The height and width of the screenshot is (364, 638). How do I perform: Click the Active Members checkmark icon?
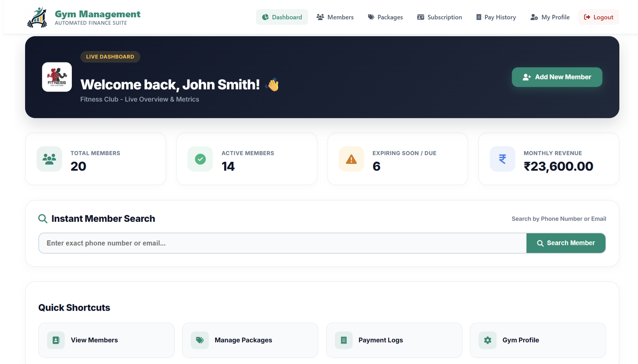click(200, 159)
